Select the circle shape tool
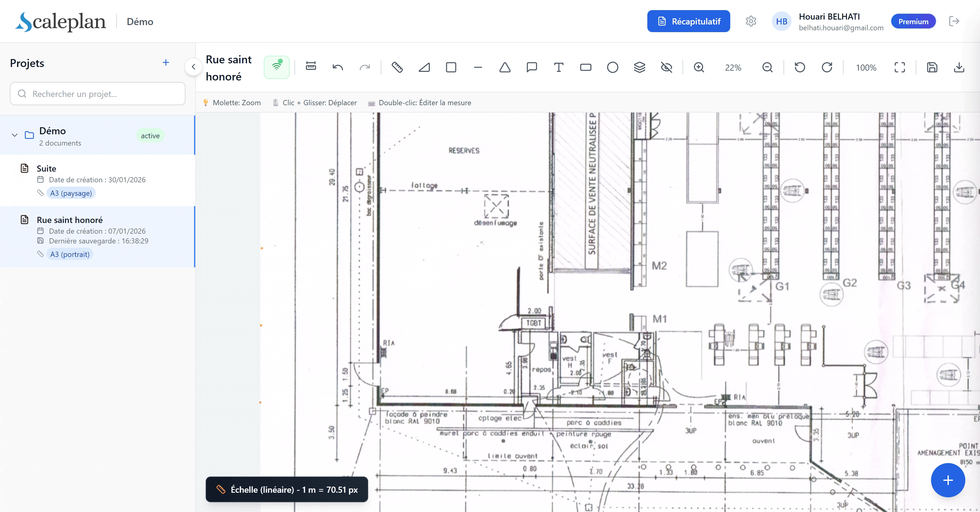 click(612, 67)
